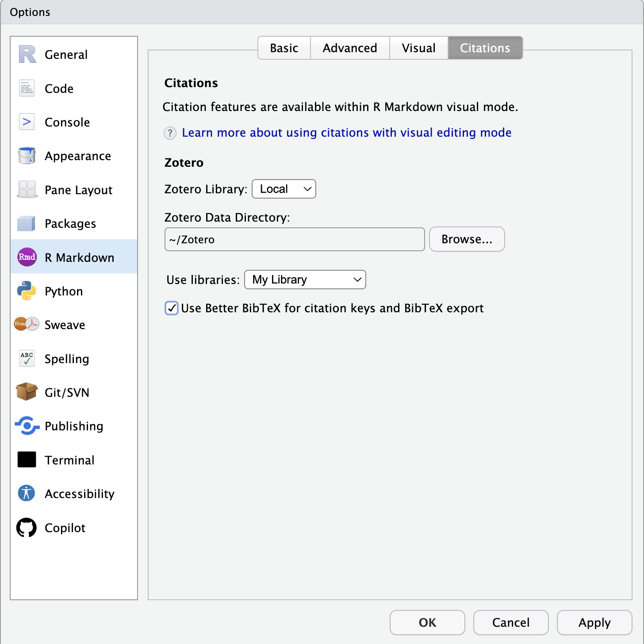Image resolution: width=644 pixels, height=644 pixels.
Task: Uncheck Use Better BibTeX for citation keys
Action: (171, 308)
